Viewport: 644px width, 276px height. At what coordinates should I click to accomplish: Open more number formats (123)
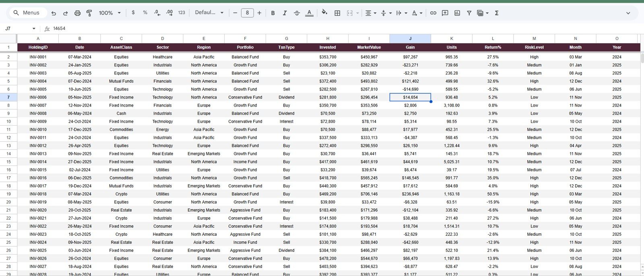182,13
